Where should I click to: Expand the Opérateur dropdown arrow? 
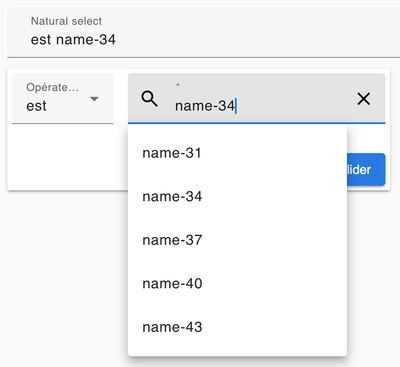point(94,99)
